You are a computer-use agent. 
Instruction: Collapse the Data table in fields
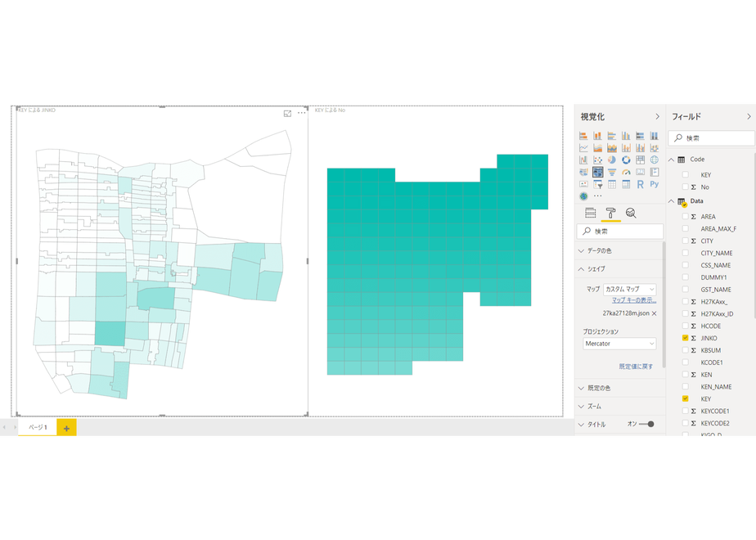[x=671, y=201]
